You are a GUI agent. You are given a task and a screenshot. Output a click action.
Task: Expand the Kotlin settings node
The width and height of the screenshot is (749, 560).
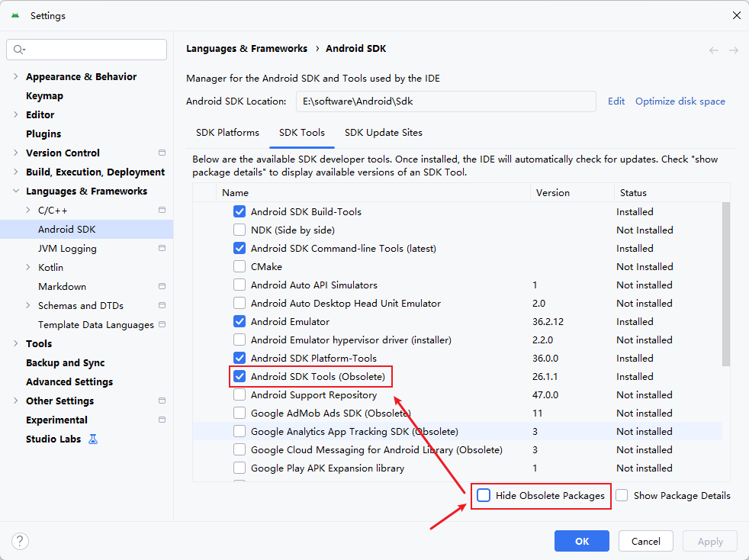[x=28, y=268]
